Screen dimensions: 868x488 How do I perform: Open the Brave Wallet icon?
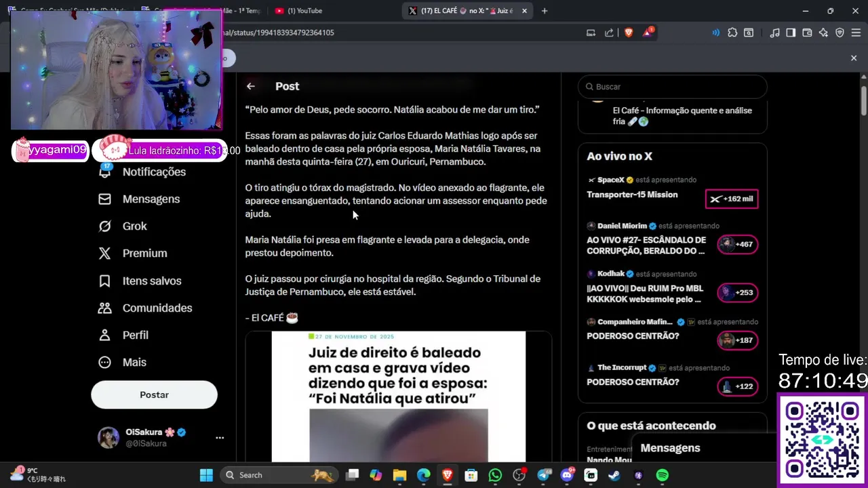tap(807, 33)
